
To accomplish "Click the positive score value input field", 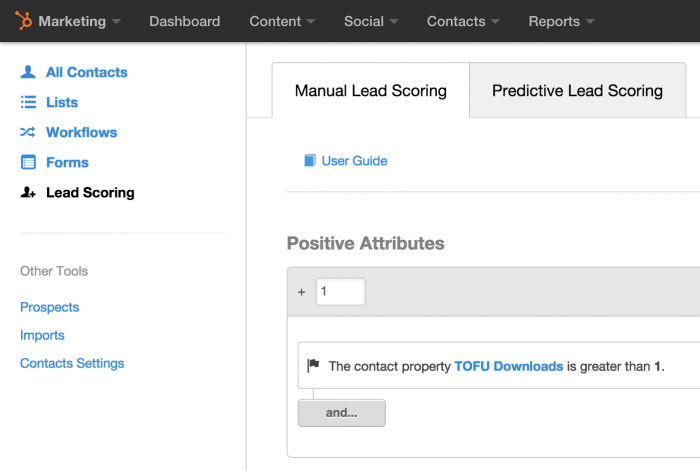I will tap(341, 292).
